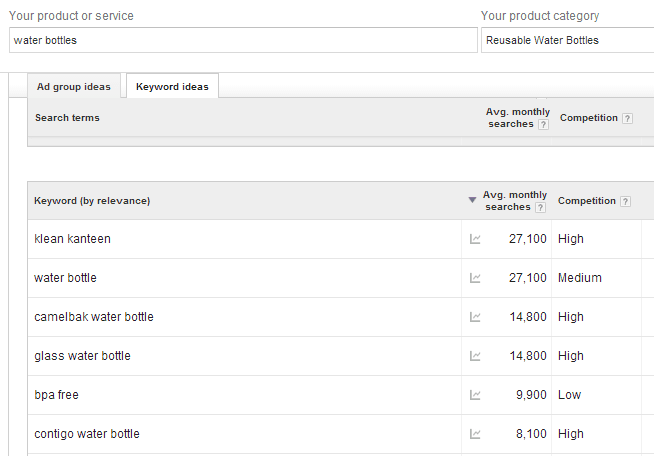The width and height of the screenshot is (654, 456).
Task: Click 'Low' competition for bpa free
Action: pyautogui.click(x=569, y=395)
